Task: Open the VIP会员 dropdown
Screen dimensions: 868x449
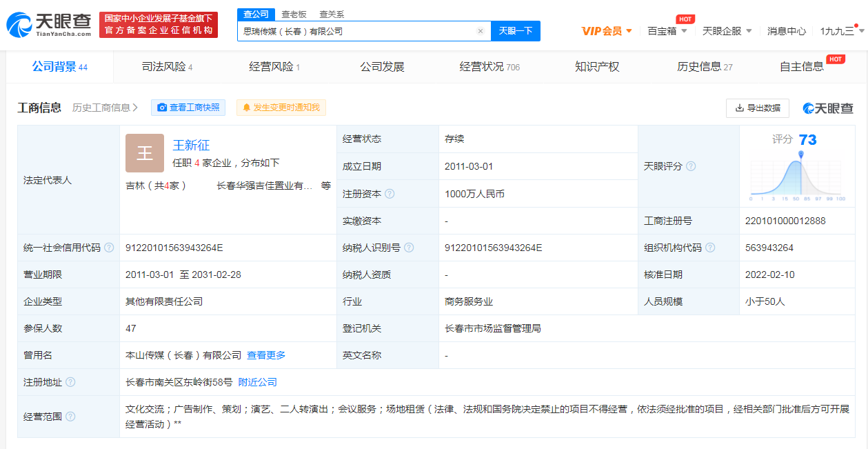Action: pos(607,31)
